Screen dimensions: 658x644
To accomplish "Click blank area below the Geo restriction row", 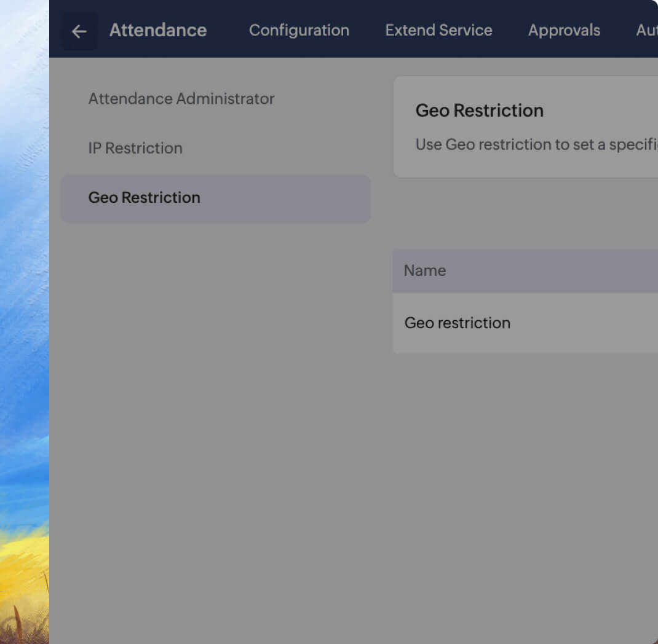I will pyautogui.click(x=523, y=479).
